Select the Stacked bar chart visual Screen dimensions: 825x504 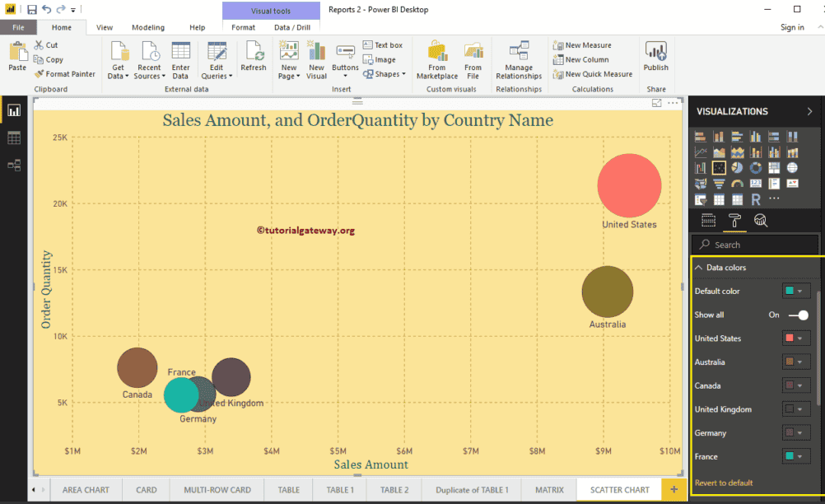coord(701,136)
